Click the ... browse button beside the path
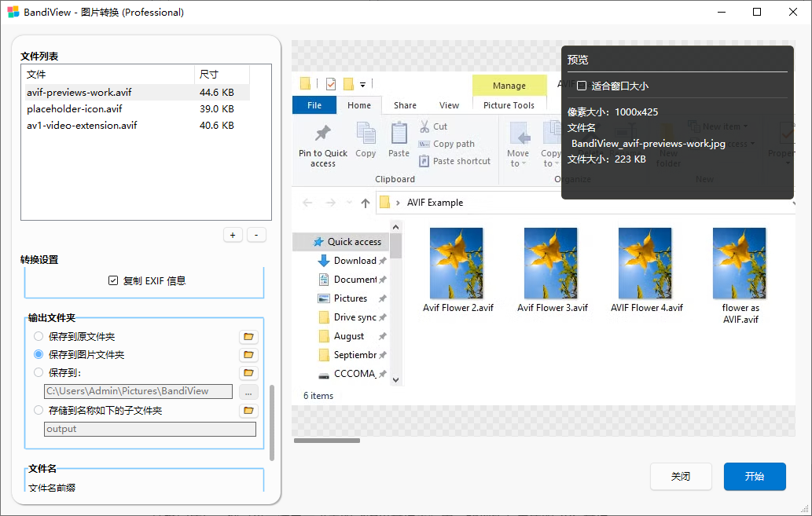This screenshot has width=812, height=516. tap(248, 391)
